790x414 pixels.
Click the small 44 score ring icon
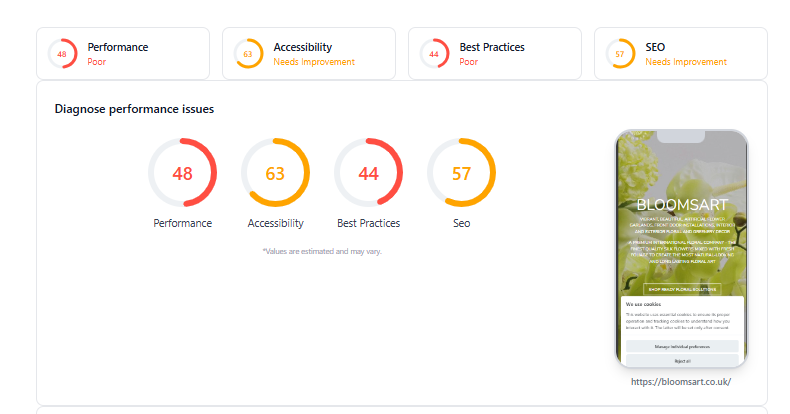pos(434,53)
